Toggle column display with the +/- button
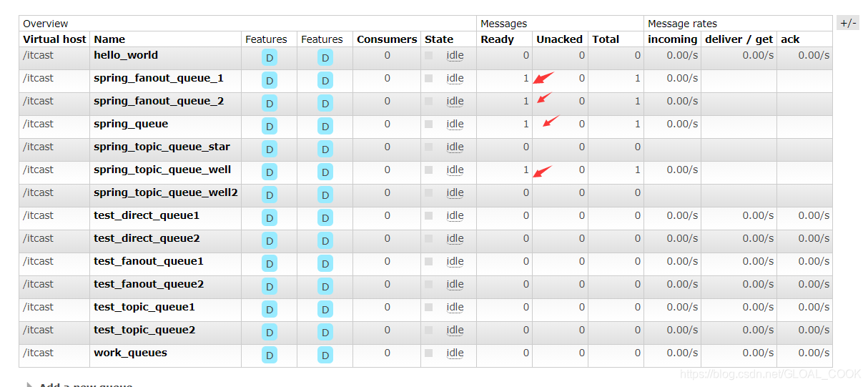Screen dimensions: 868x387 (x=848, y=23)
